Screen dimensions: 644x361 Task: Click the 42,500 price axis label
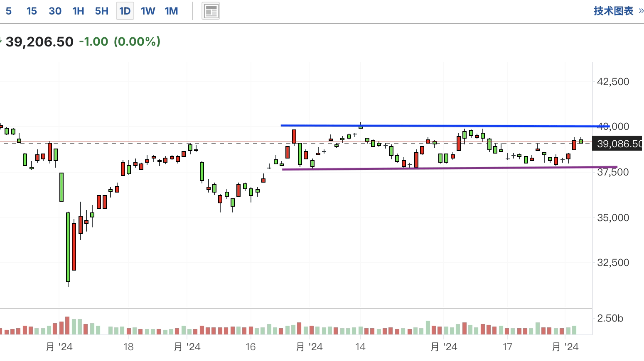(613, 82)
